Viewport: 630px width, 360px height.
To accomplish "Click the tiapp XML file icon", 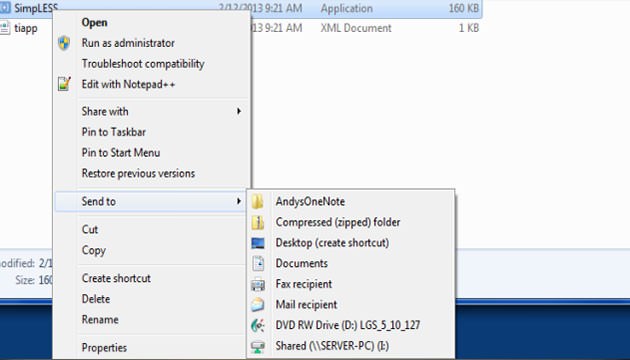I will tap(5, 28).
